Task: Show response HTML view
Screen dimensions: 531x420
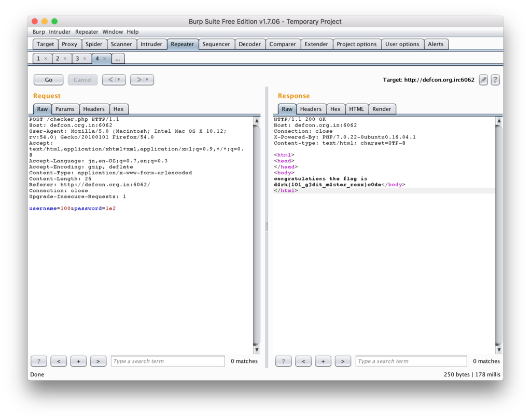Action: 356,109
